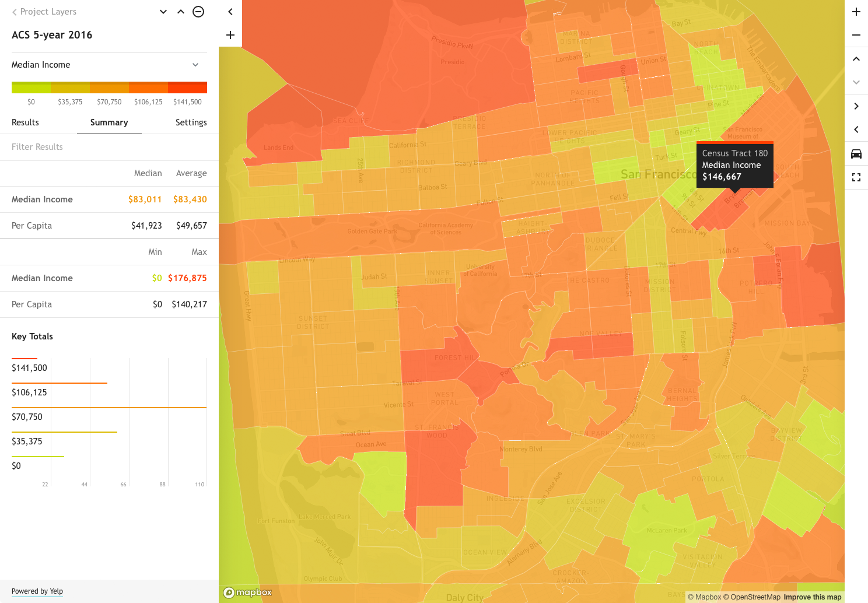The width and height of the screenshot is (868, 603).
Task: Toggle fullscreen map view
Action: 856,177
